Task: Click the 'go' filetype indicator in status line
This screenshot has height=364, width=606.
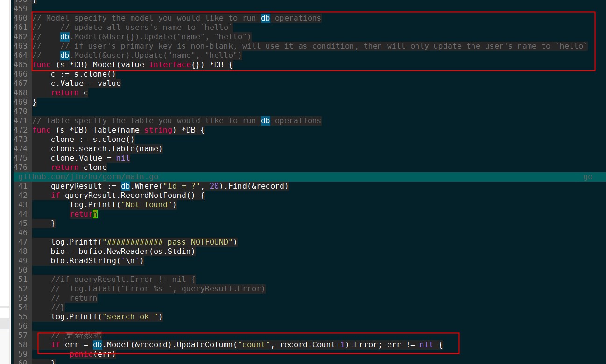Action: (588, 177)
